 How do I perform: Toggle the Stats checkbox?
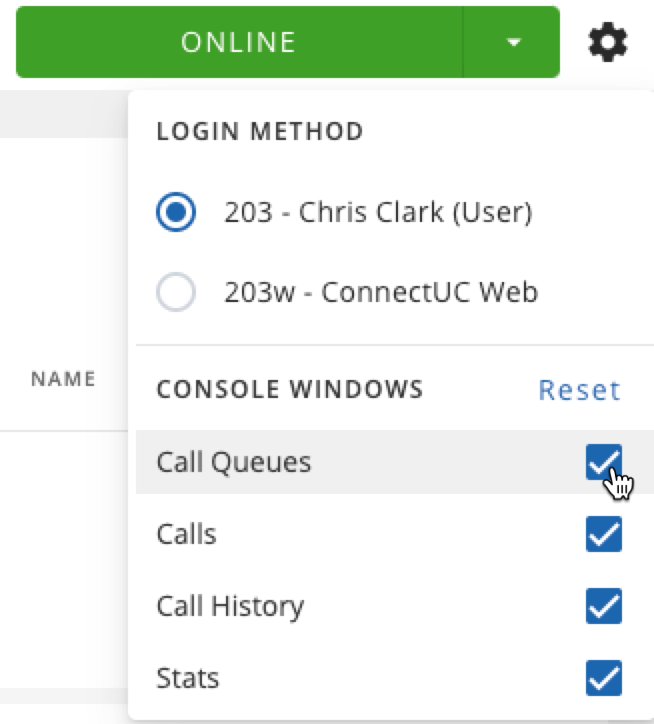(604, 678)
